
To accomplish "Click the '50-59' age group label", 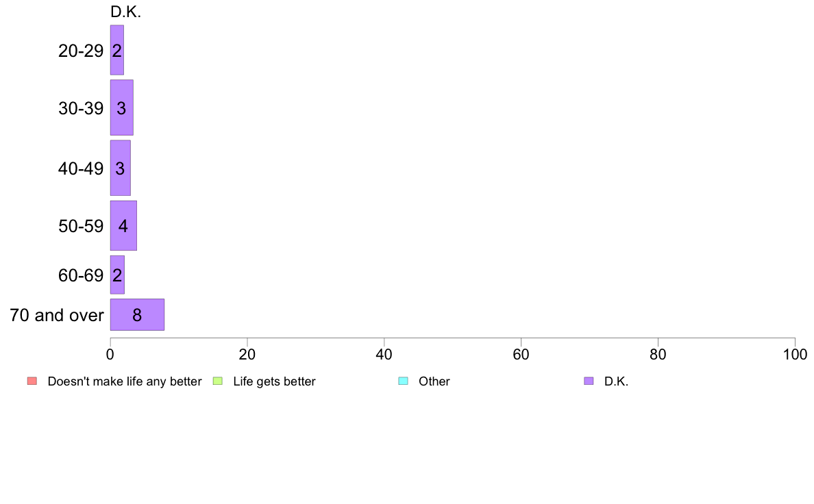I will click(x=81, y=226).
